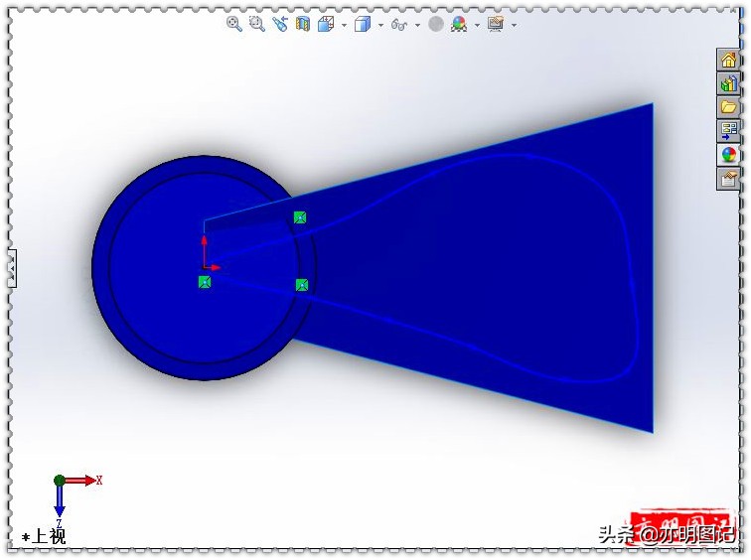Activate the Section View tool
Screen dimensions: 751x560
tap(303, 24)
